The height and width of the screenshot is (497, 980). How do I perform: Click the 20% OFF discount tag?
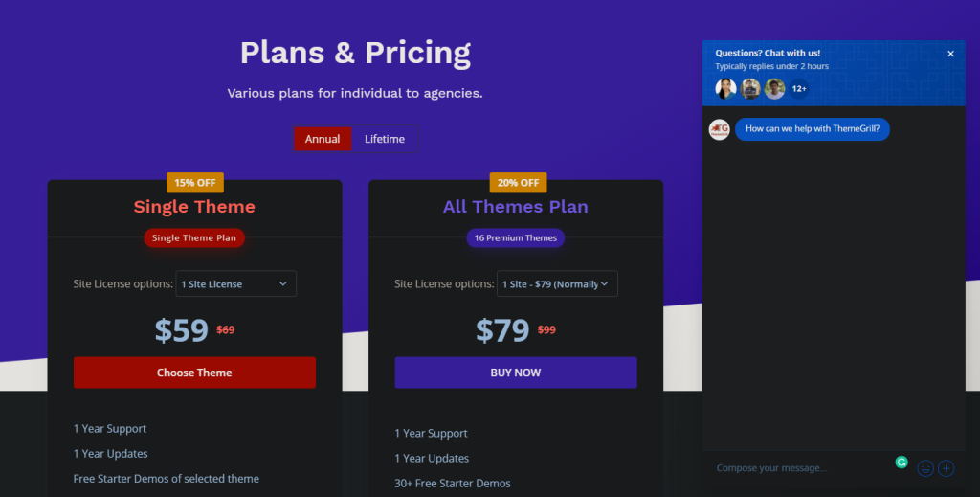[518, 183]
